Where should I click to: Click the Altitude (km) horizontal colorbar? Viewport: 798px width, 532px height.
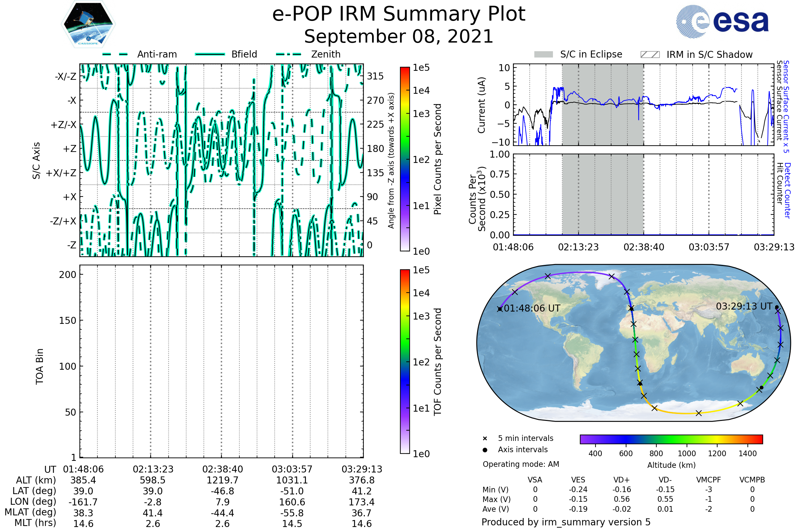(671, 439)
